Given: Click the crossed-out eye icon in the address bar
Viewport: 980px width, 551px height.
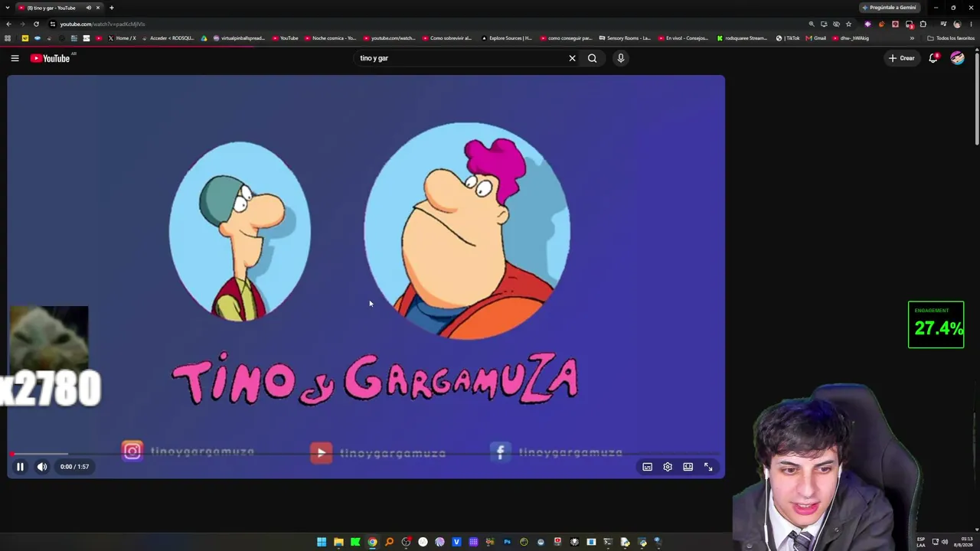Looking at the screenshot, I should [836, 24].
